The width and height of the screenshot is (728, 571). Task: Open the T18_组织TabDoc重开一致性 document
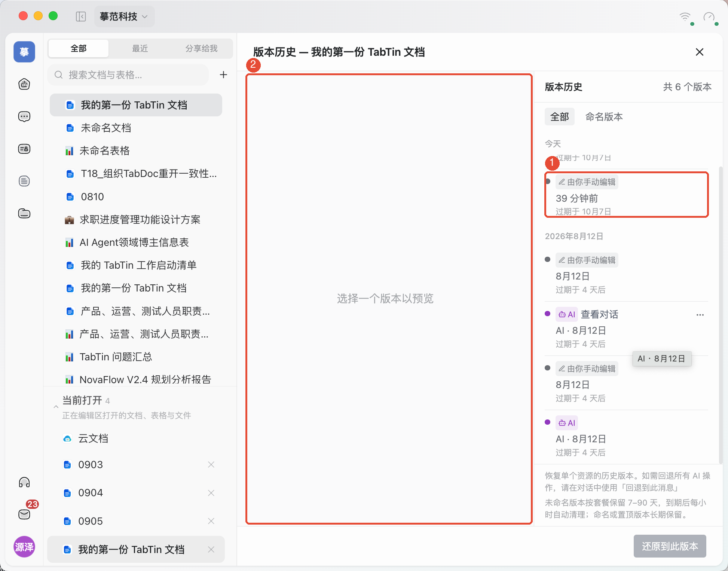tap(136, 174)
